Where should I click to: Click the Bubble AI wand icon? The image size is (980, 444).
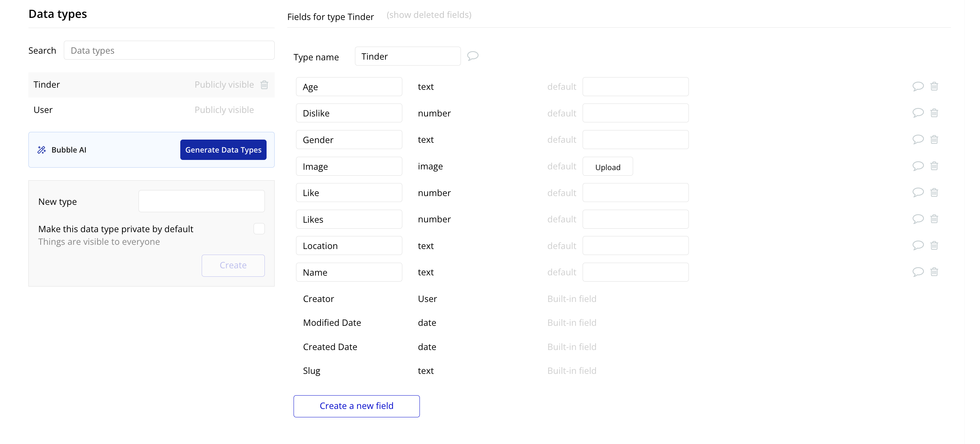tap(41, 150)
